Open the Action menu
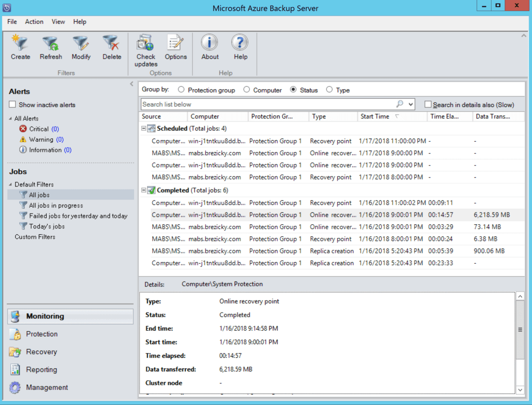The height and width of the screenshot is (405, 532). click(x=34, y=22)
